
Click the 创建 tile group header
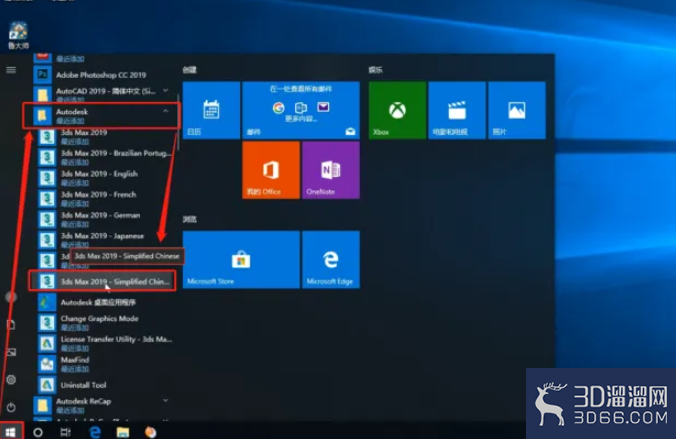[x=190, y=70]
